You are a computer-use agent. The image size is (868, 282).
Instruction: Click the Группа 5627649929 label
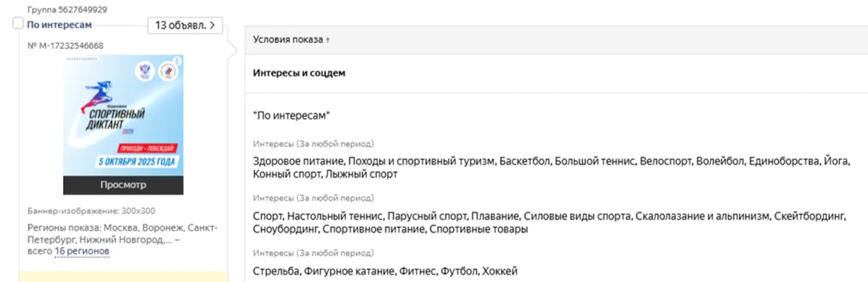pyautogui.click(x=67, y=10)
